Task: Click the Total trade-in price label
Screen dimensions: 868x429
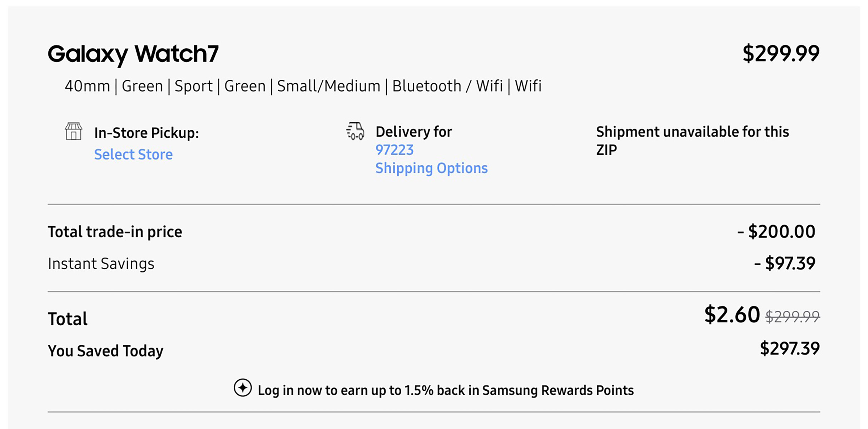Action: 115,232
